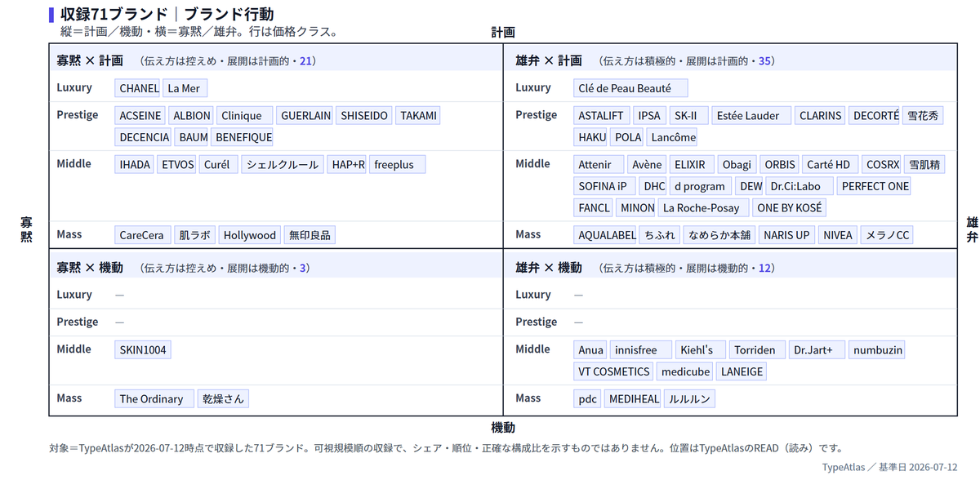The image size is (980, 480).
Task: Select the Avène brand chip
Action: 648,165
